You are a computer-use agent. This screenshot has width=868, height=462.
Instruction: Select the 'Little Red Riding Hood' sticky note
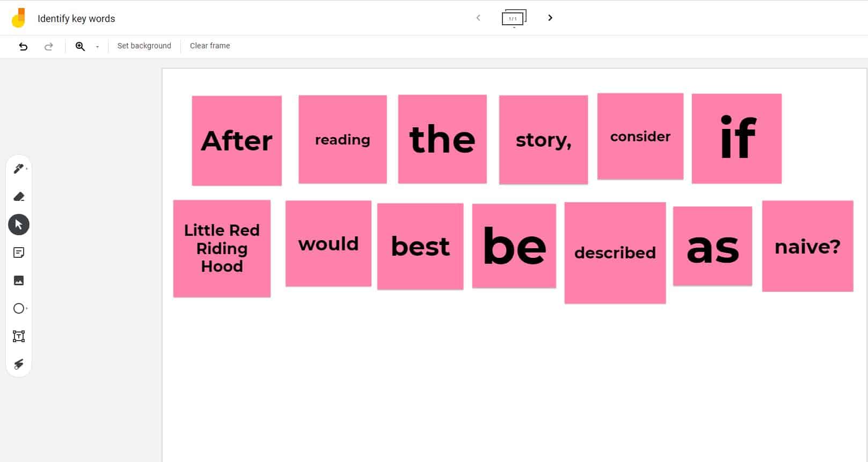tap(222, 249)
